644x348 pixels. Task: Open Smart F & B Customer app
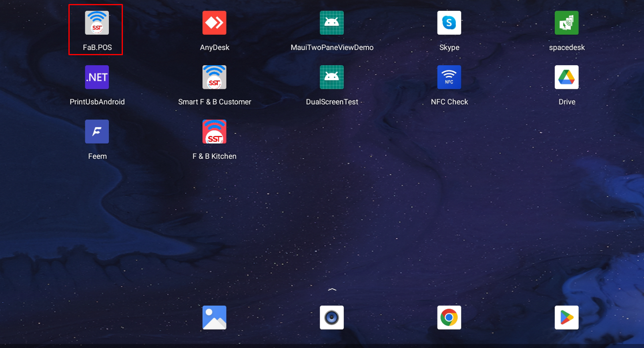[214, 78]
